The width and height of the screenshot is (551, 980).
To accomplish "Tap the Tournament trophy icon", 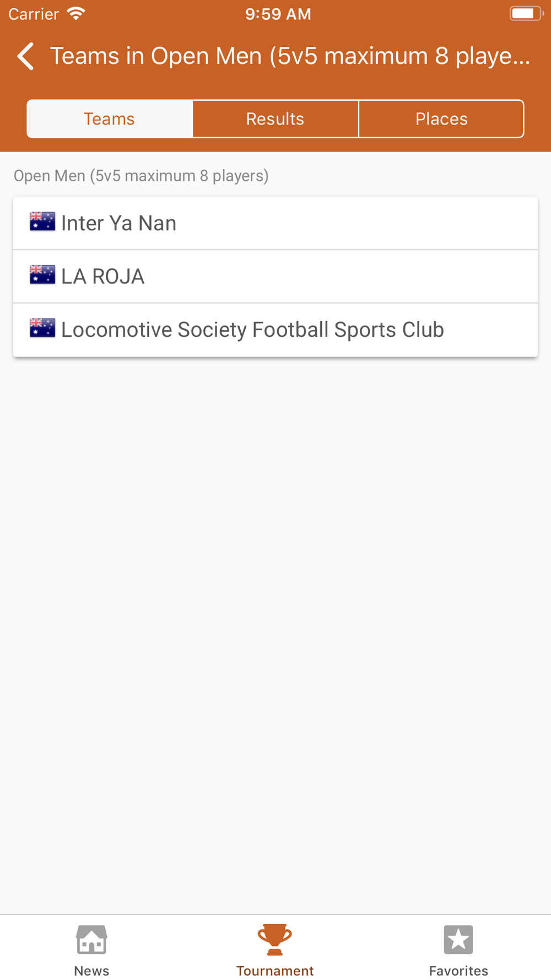I will (275, 939).
